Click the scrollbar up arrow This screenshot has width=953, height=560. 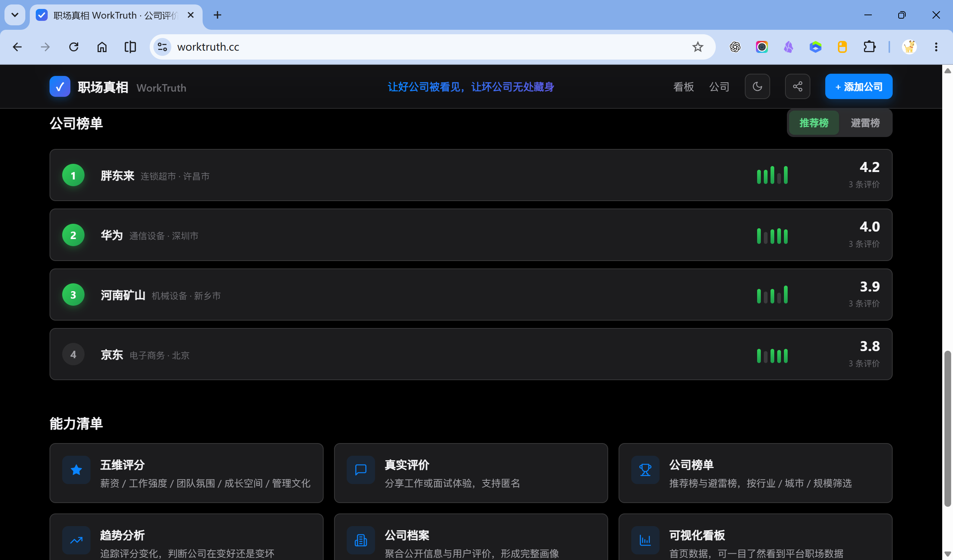pyautogui.click(x=947, y=71)
